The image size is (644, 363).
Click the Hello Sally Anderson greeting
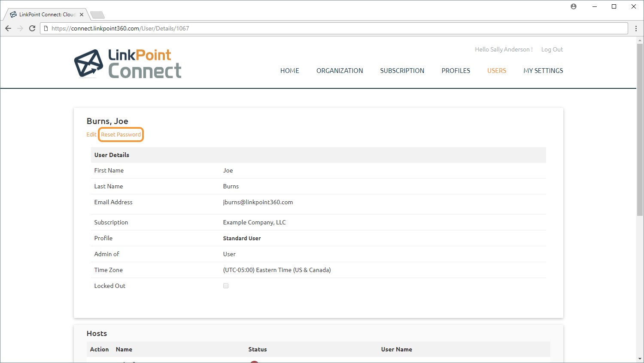(504, 49)
